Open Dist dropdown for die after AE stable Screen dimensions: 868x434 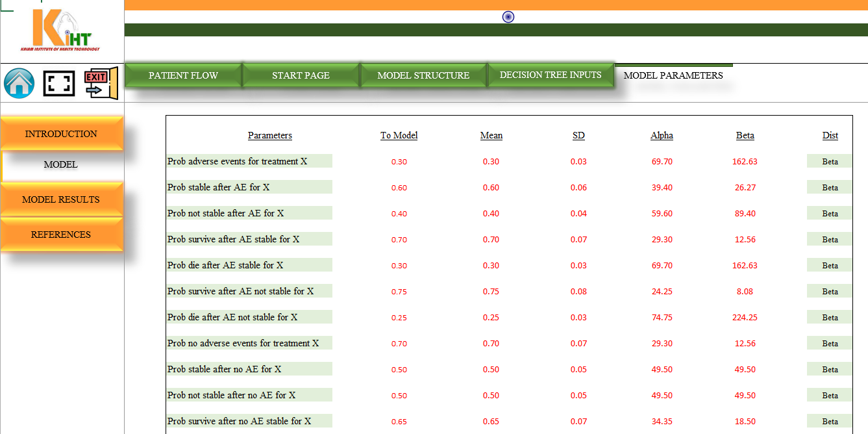click(x=830, y=265)
